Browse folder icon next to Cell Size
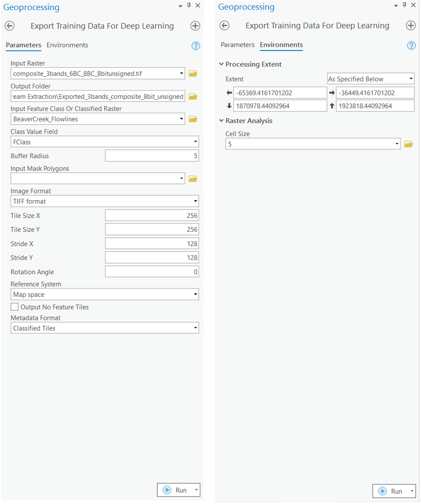 click(408, 144)
